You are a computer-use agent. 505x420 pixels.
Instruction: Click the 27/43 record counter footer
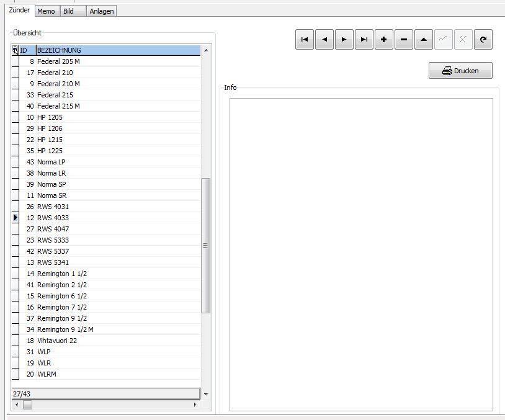106,393
